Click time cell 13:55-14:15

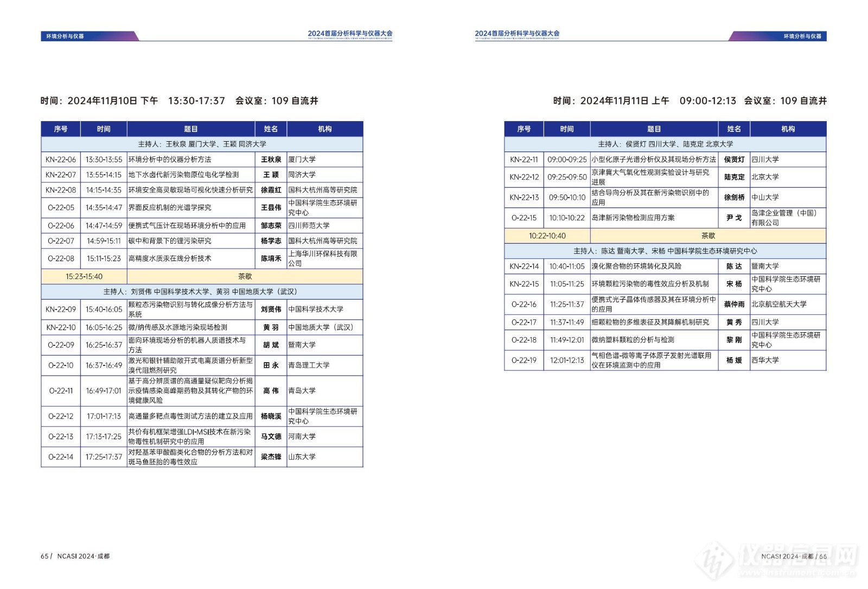pyautogui.click(x=104, y=175)
